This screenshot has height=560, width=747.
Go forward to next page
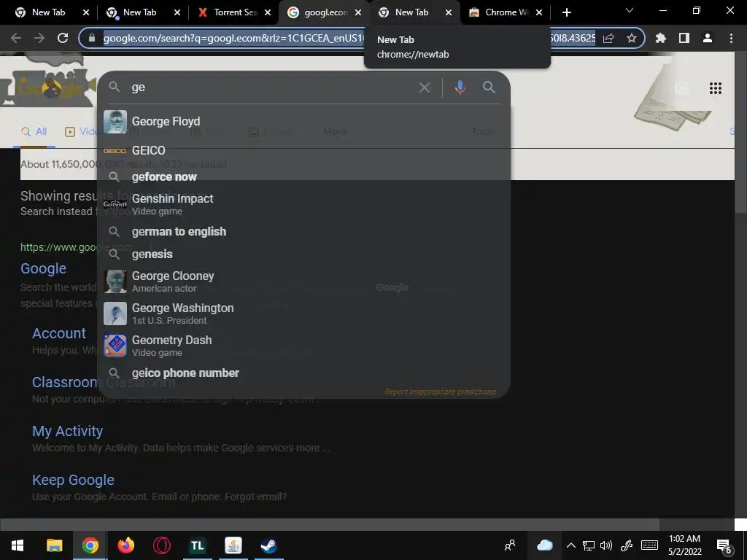(39, 38)
